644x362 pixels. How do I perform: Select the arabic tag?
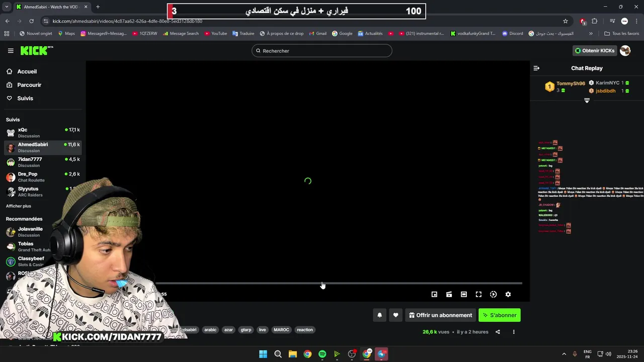tap(210, 330)
